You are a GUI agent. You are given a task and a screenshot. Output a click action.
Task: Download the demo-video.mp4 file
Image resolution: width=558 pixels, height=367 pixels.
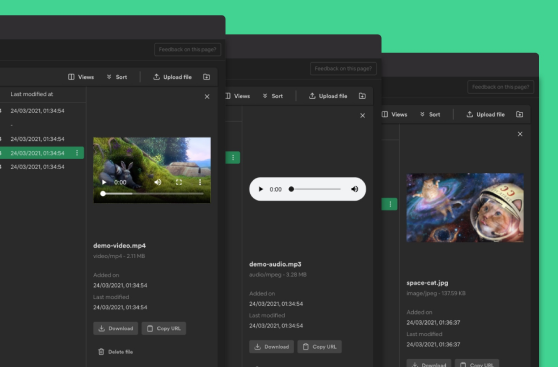point(116,328)
